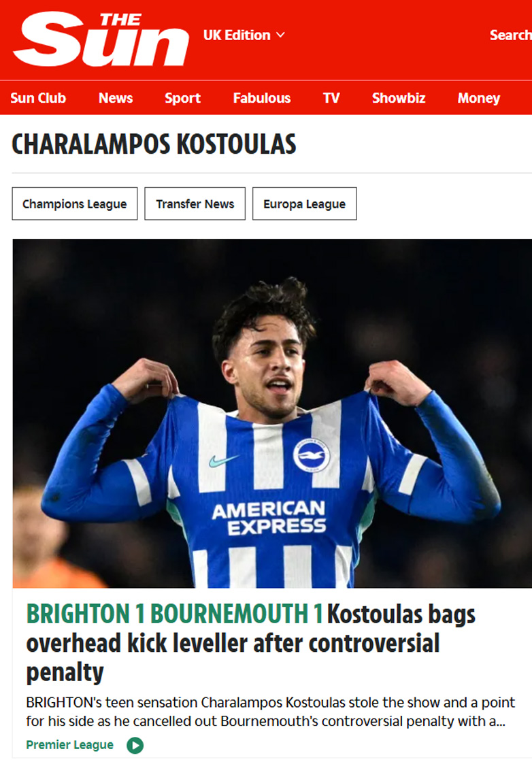Open the Brighton 1 Bournemouth 1 headline
Image resolution: width=532 pixels, height=760 pixels.
[x=251, y=643]
